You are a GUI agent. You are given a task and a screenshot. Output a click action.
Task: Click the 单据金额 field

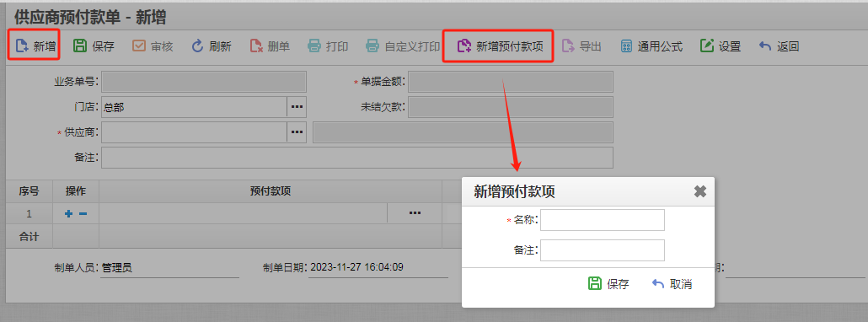click(x=511, y=82)
